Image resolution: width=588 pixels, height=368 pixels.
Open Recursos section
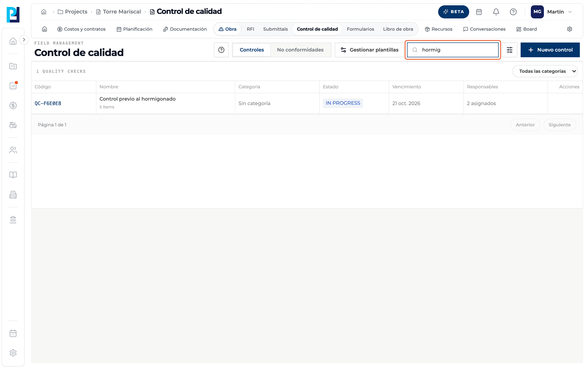439,29
